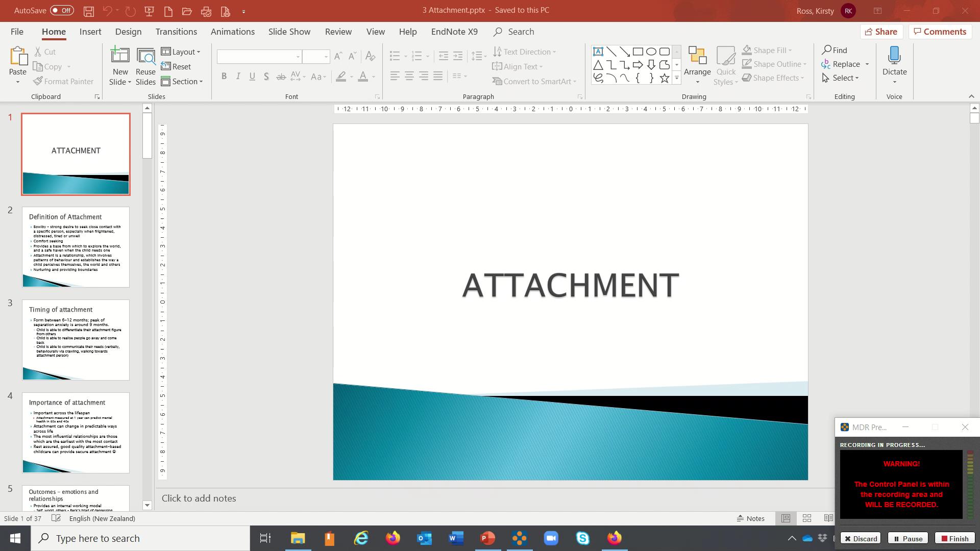Click the Share button

point(881,31)
